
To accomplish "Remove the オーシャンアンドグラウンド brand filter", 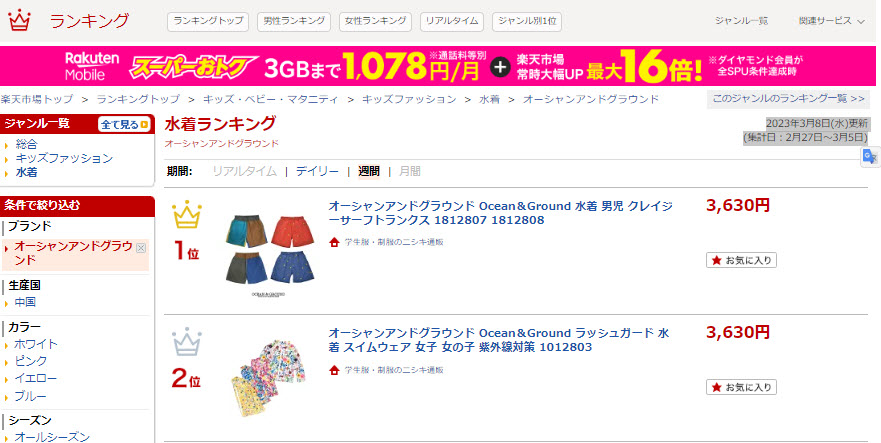I will coord(141,247).
